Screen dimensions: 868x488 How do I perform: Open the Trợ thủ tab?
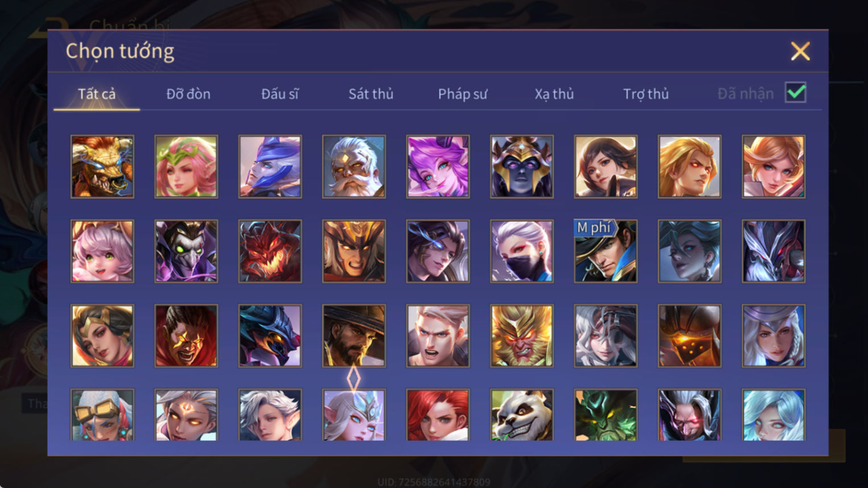(x=646, y=94)
